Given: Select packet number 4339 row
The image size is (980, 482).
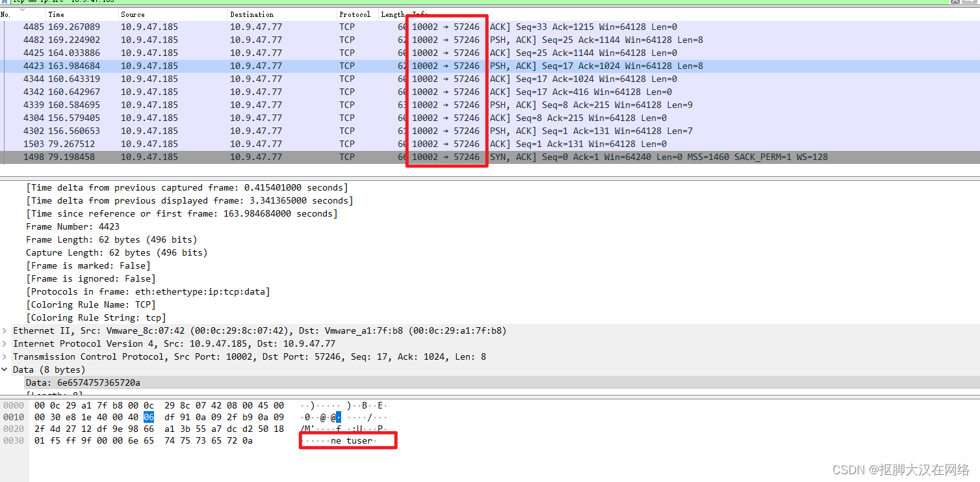Looking at the screenshot, I should coord(490,105).
